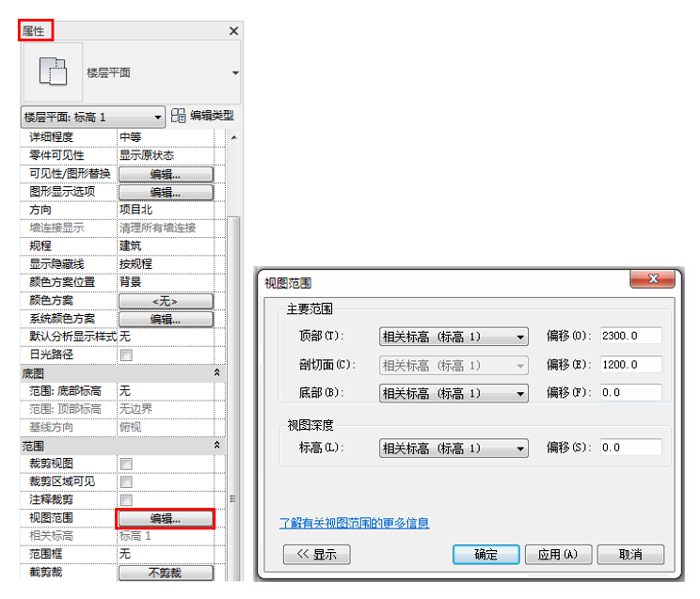Click the Top offset field showing 2300.0
This screenshot has width=700, height=599.
629,337
